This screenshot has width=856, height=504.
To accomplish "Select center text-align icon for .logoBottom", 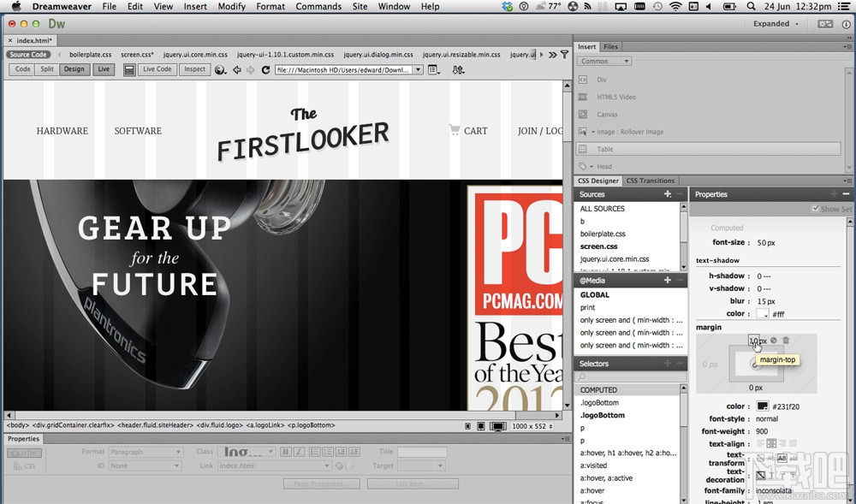I will pyautogui.click(x=770, y=443).
